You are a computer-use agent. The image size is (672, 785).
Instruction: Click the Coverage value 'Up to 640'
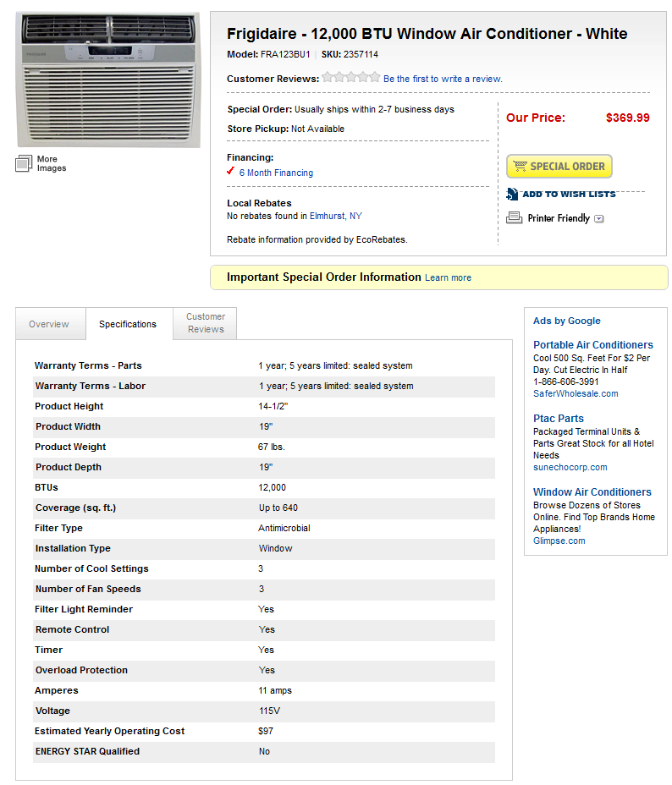click(278, 508)
